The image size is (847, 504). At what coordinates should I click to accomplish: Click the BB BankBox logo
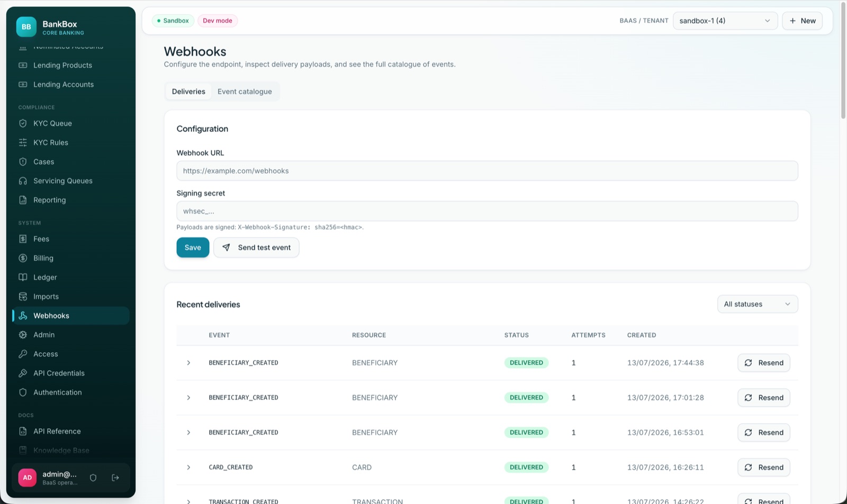26,27
